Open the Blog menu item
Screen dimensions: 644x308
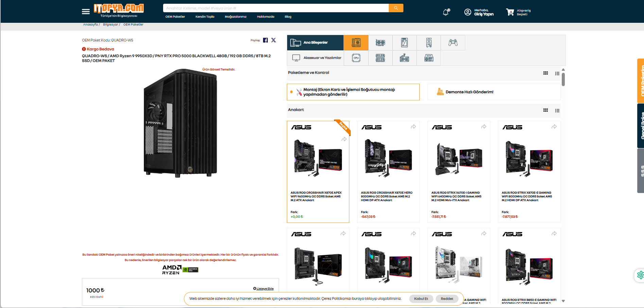coord(288,17)
